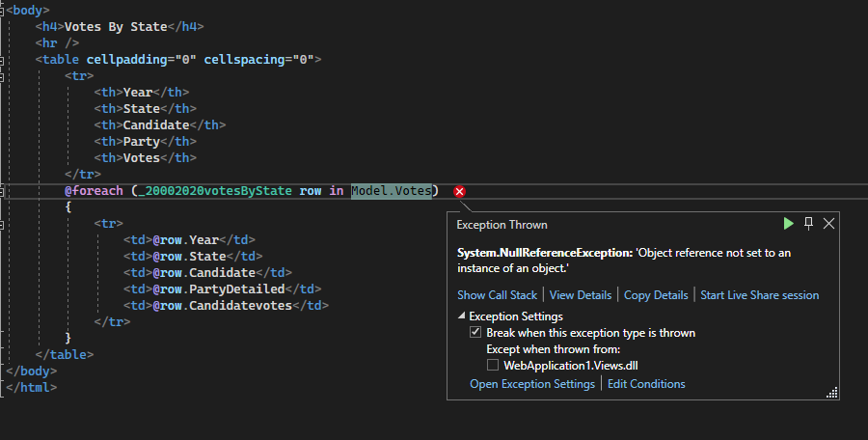Click Copy Details for the exception
Screen dimensions: 868x440
click(656, 295)
